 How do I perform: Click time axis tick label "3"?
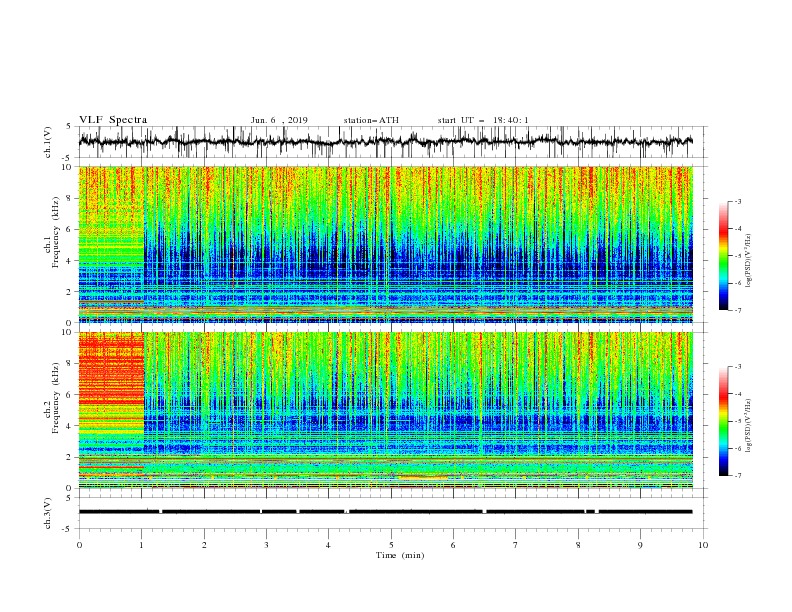click(266, 545)
